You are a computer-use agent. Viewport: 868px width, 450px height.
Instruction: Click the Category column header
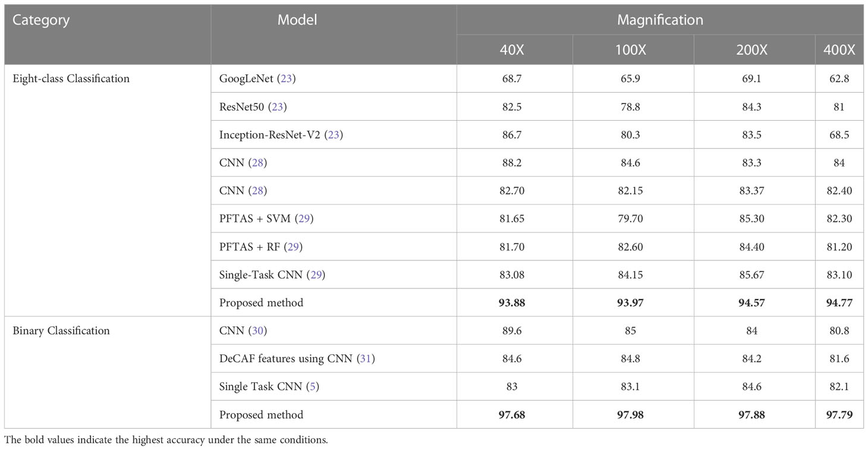(41, 20)
